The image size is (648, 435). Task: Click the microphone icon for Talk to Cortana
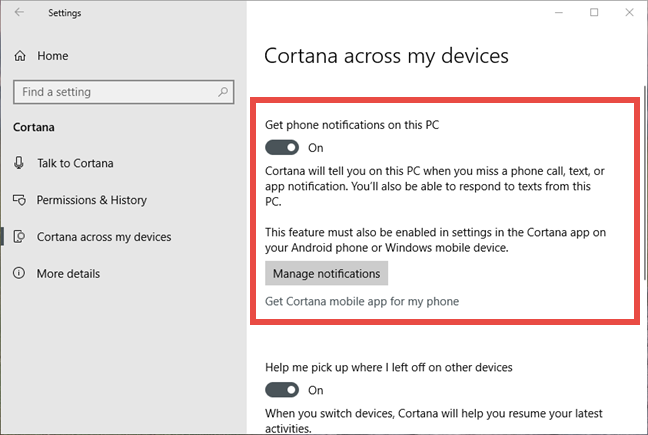[19, 163]
